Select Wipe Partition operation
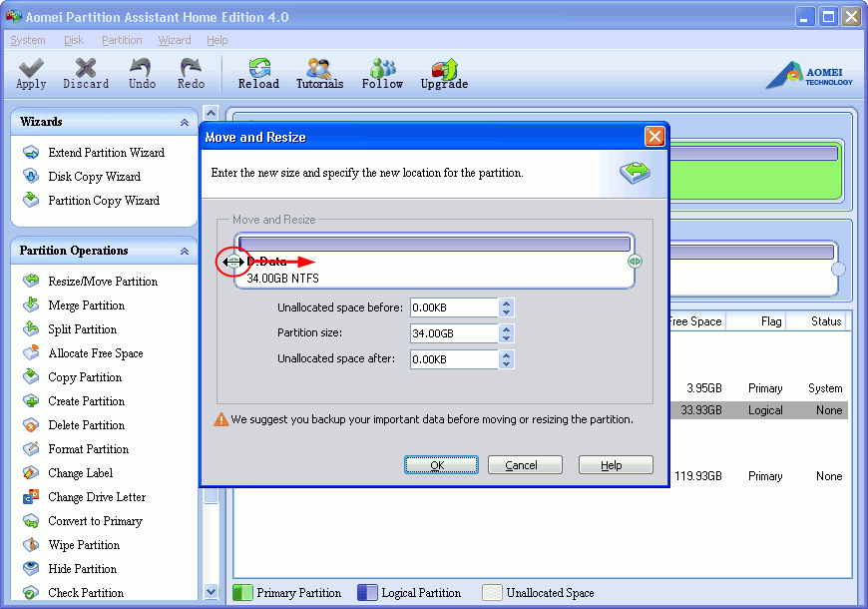Image resolution: width=868 pixels, height=609 pixels. click(x=72, y=545)
